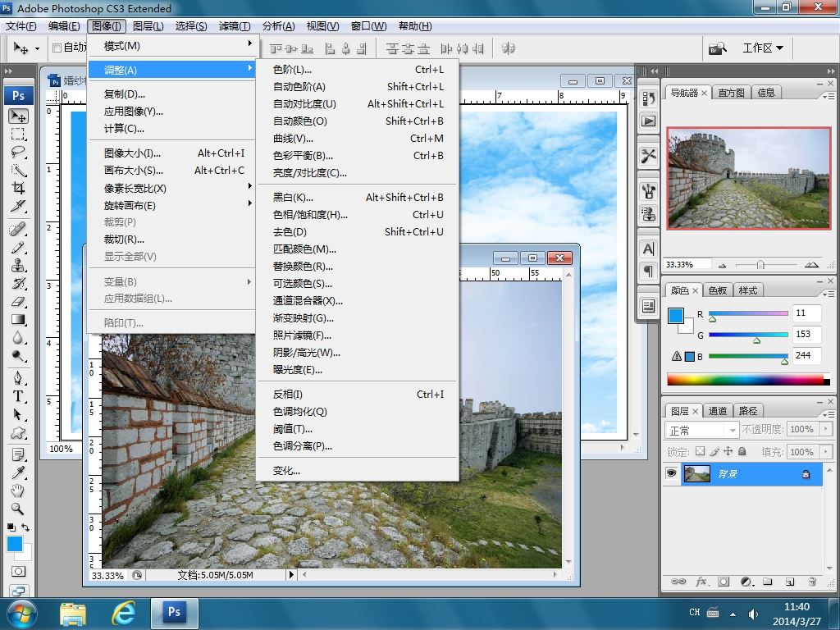Click Navigator preview thumbnail

(x=748, y=178)
